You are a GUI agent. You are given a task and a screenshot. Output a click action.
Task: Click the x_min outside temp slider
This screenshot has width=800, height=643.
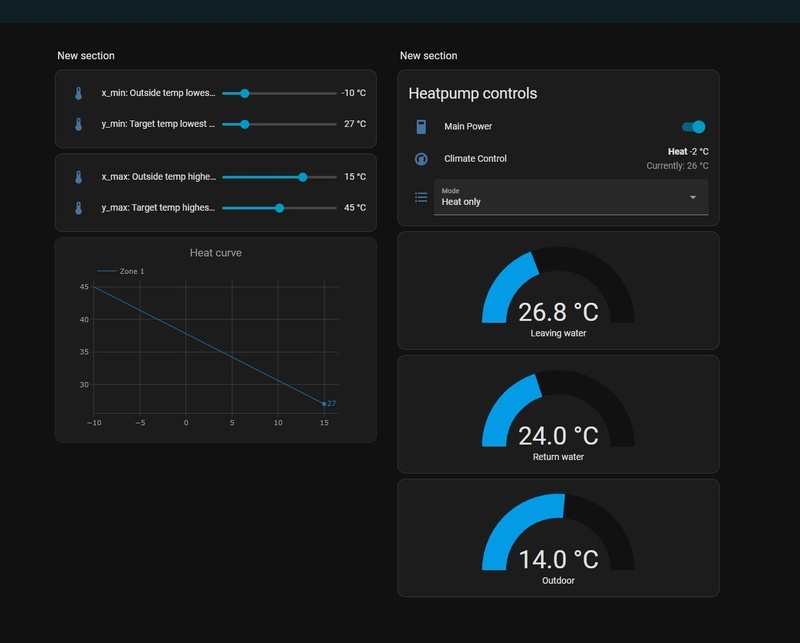[x=279, y=93]
